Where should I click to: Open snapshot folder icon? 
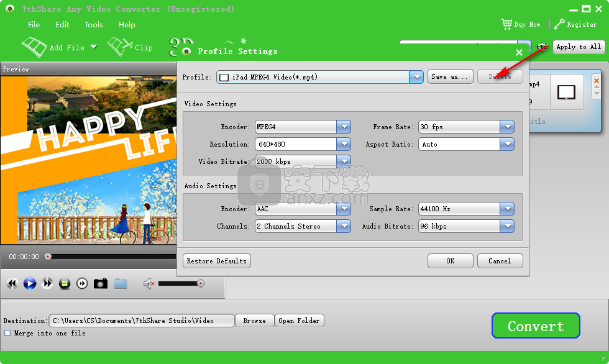point(121,284)
